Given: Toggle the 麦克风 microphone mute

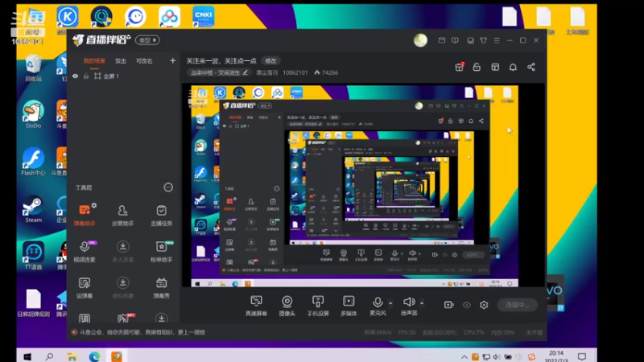Looking at the screenshot, I should 378,306.
